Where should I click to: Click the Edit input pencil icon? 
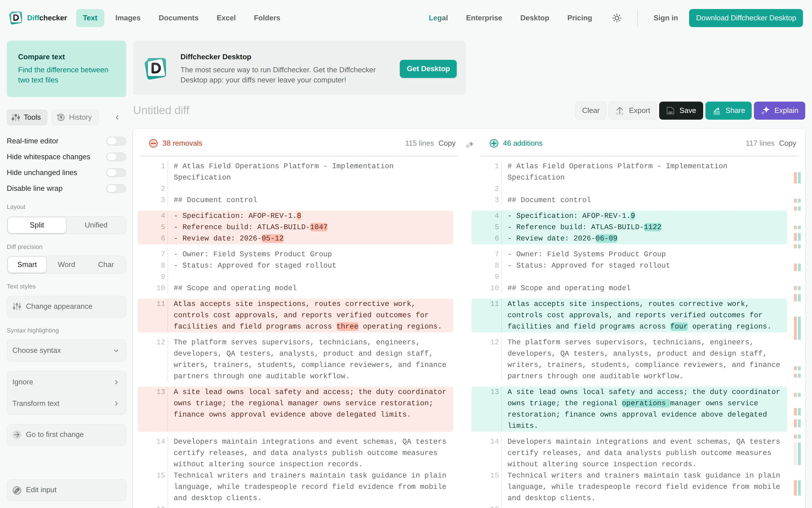(17, 490)
